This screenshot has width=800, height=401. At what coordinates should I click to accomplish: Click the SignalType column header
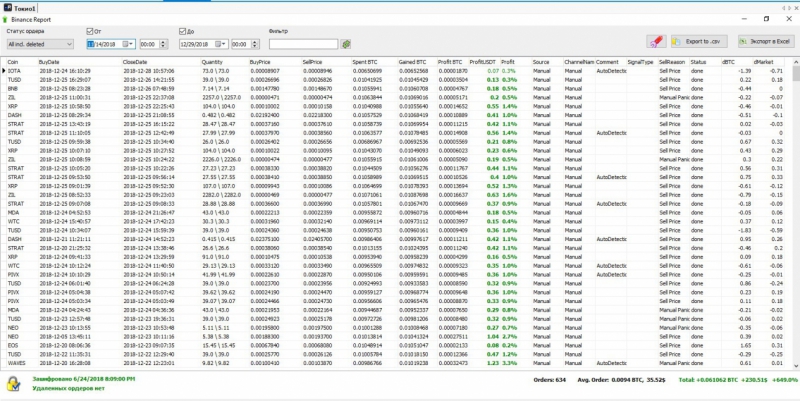(641, 62)
